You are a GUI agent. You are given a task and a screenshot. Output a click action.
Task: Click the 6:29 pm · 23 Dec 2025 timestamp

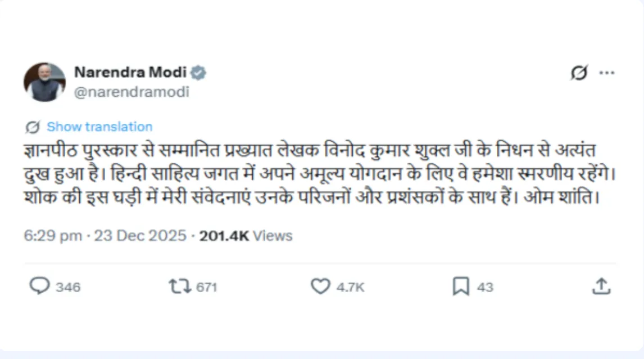pos(105,236)
